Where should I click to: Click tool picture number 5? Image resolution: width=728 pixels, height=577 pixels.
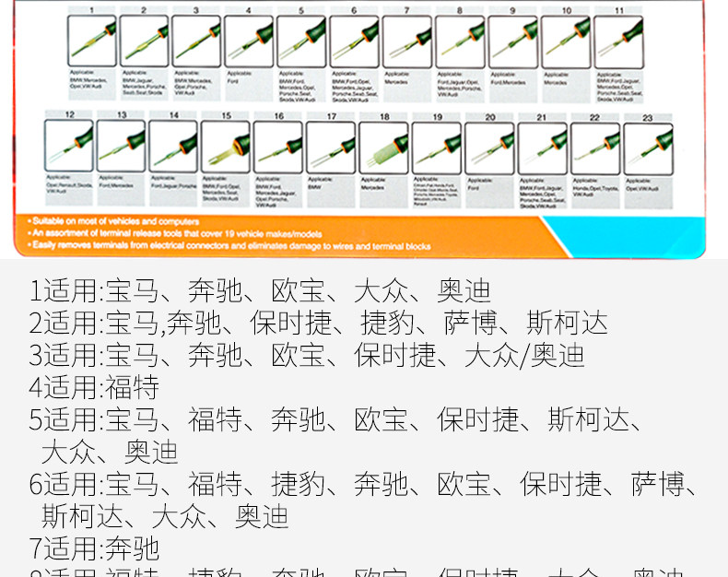301,41
